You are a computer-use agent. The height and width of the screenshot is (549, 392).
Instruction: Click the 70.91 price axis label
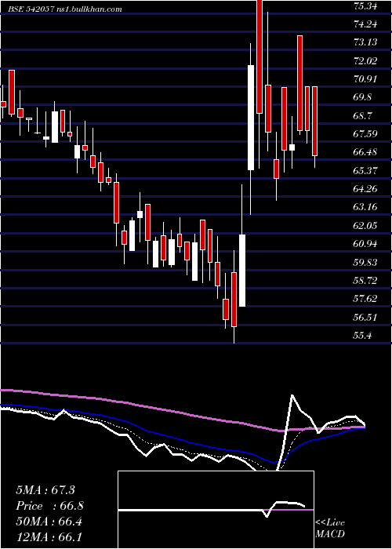pos(365,79)
